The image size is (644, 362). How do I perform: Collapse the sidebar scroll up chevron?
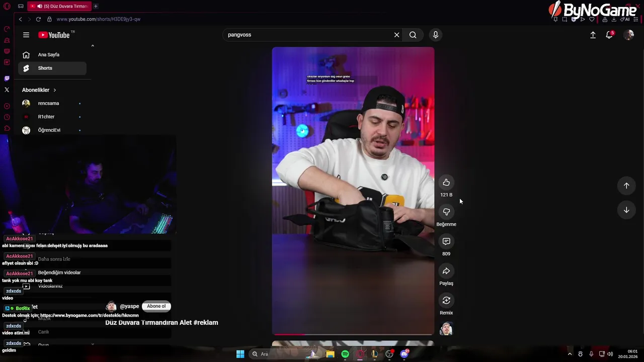pos(93,46)
